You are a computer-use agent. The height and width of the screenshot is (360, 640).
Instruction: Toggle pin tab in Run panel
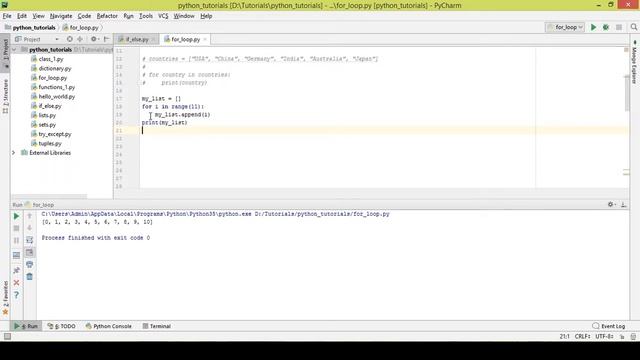click(x=16, y=270)
